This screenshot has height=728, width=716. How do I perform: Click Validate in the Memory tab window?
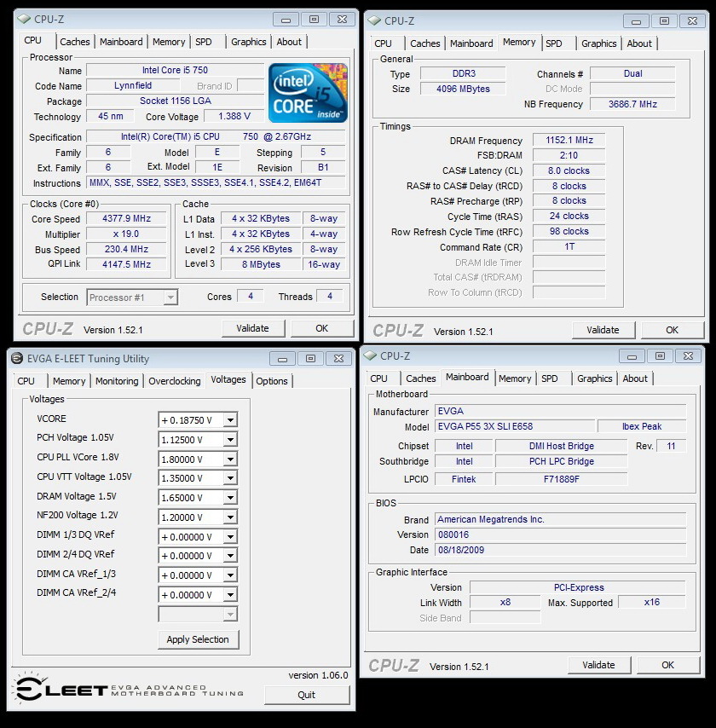[x=603, y=330]
